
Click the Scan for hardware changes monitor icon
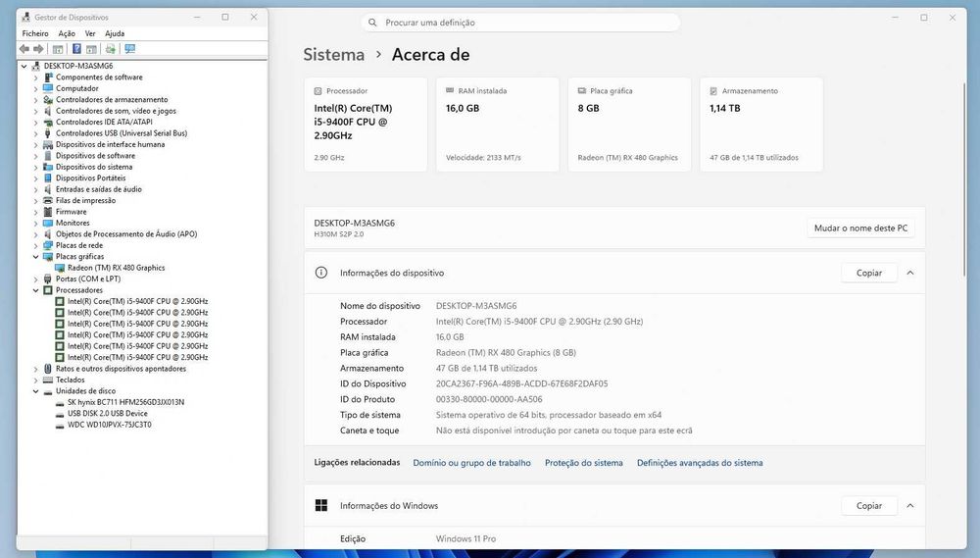[130, 49]
